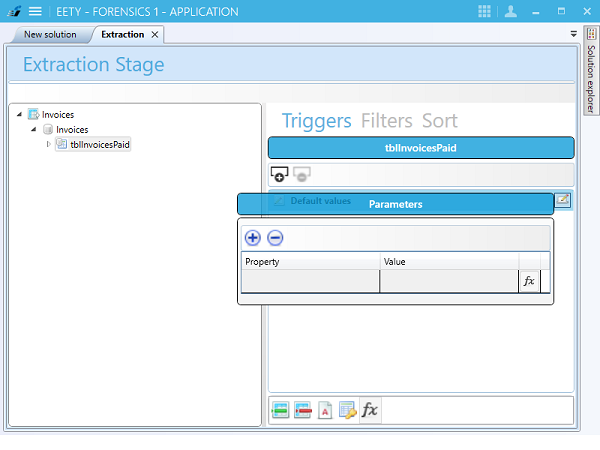Collapse the nested Invoices database node
The width and height of the screenshot is (600, 450).
(x=34, y=129)
